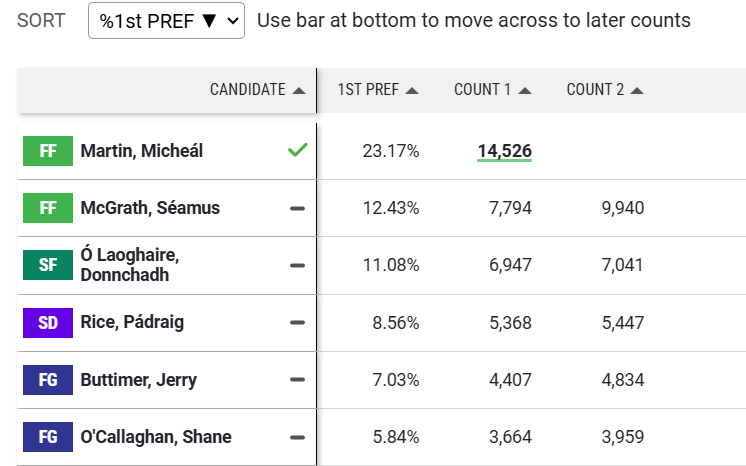The width and height of the screenshot is (746, 466).
Task: Click the dash status icon beside O'Callaghan, Shane
Action: [x=297, y=436]
